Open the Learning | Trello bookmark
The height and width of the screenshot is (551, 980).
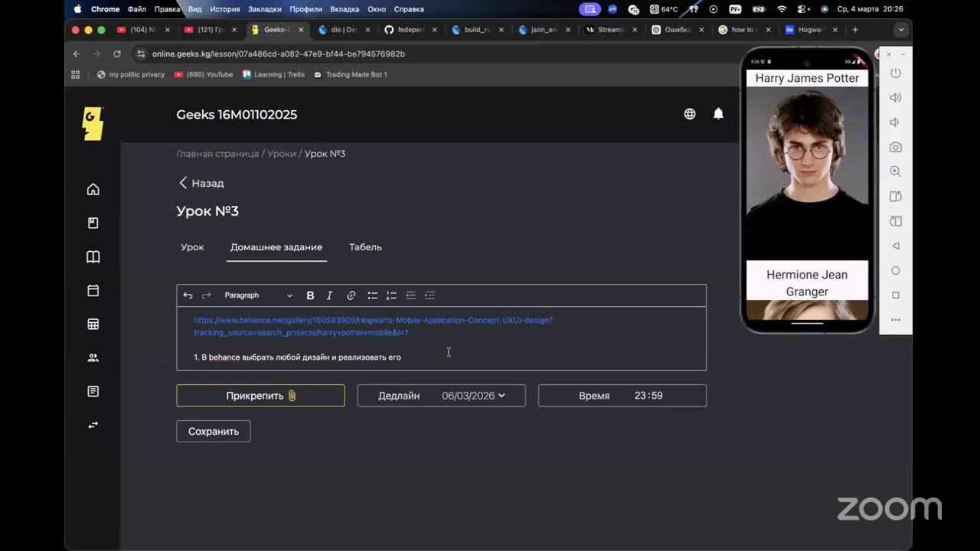273,75
